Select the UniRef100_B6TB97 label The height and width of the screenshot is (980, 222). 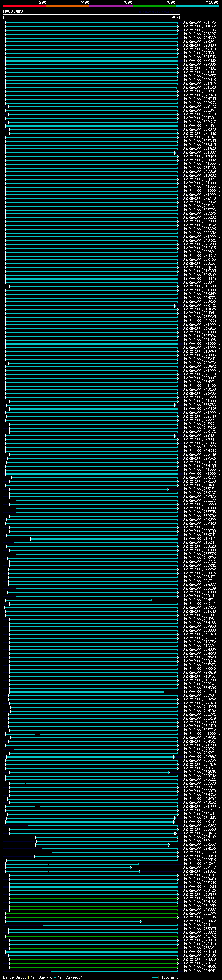(199, 72)
